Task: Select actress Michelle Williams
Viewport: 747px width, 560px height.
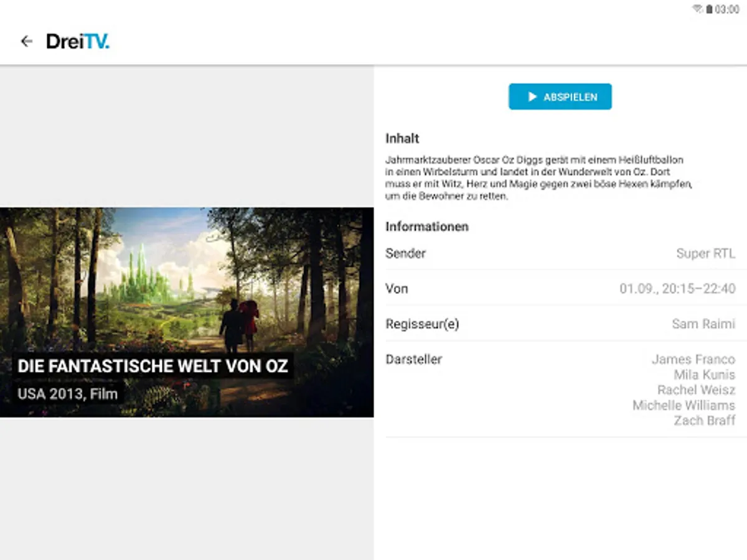Action: click(684, 405)
